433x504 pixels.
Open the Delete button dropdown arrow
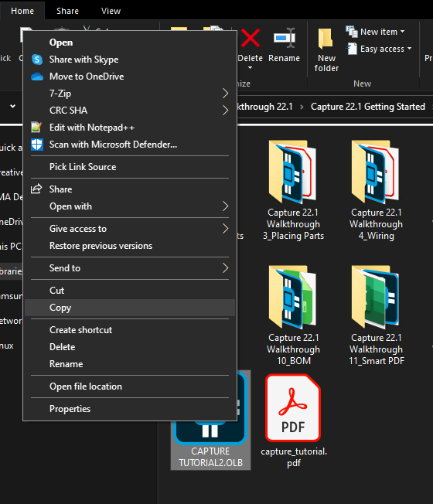250,68
